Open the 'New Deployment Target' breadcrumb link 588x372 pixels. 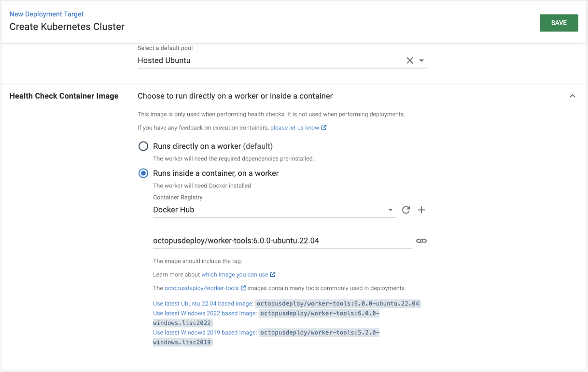tap(46, 14)
